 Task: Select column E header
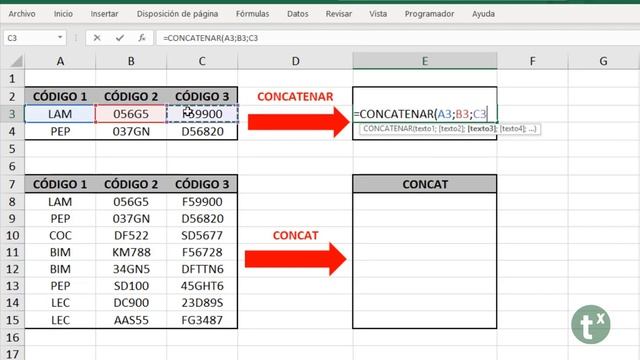(425, 61)
